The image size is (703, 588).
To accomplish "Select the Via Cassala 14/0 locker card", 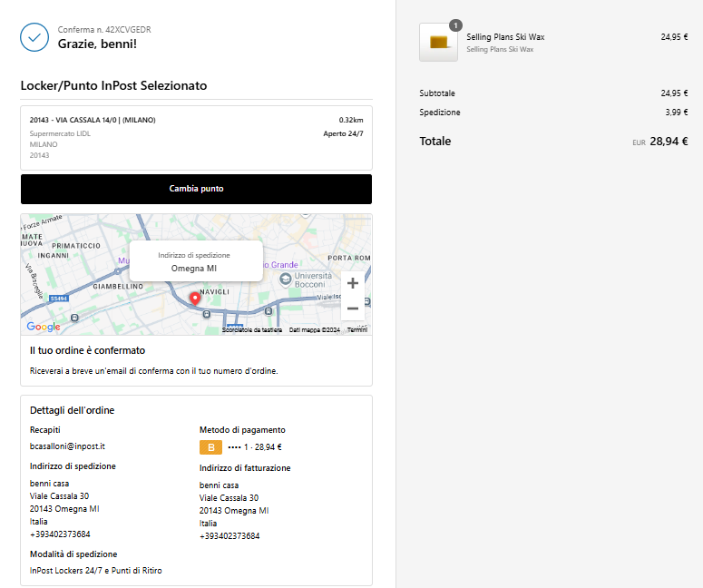I will point(196,138).
